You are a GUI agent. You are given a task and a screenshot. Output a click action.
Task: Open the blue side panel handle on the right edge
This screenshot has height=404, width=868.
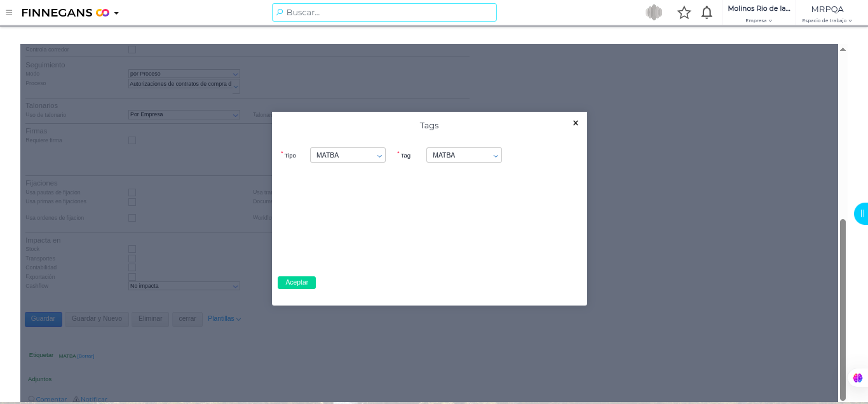(x=862, y=214)
